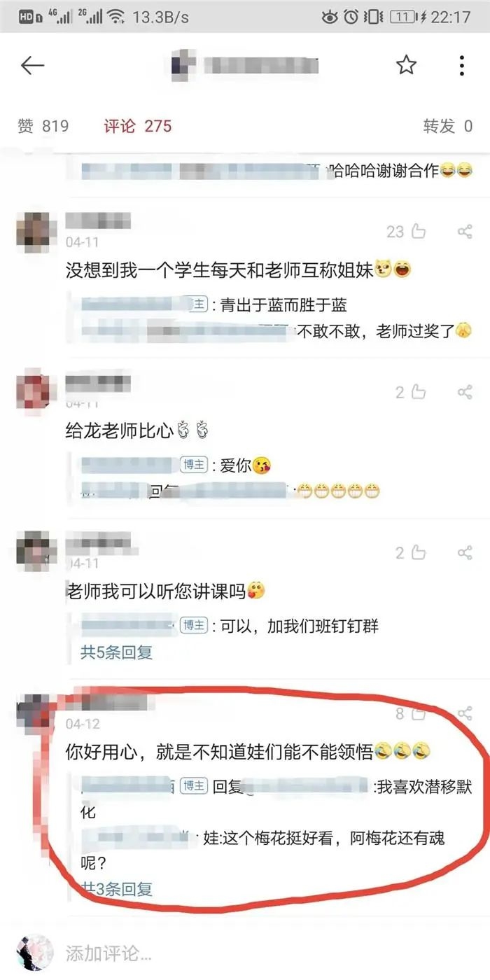Image resolution: width=490 pixels, height=980 pixels.
Task: Switch to the 赞 819 tab
Action: pos(43,126)
